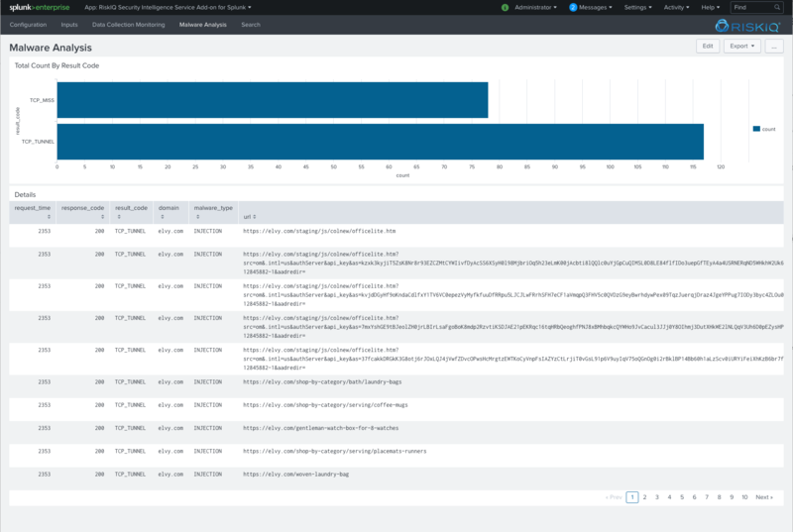Go to page 6 of results
The height and width of the screenshot is (532, 793).
point(694,497)
